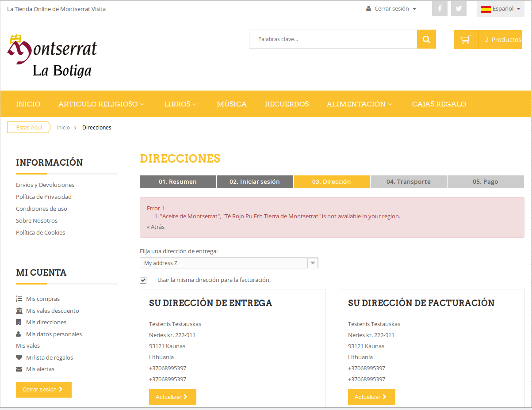532x410 pixels.
Task: Click the Palabras clave search field
Action: (x=333, y=39)
